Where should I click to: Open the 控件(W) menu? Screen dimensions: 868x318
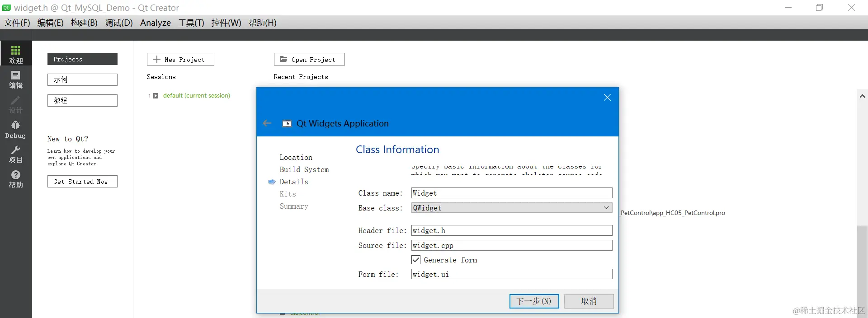click(x=226, y=23)
